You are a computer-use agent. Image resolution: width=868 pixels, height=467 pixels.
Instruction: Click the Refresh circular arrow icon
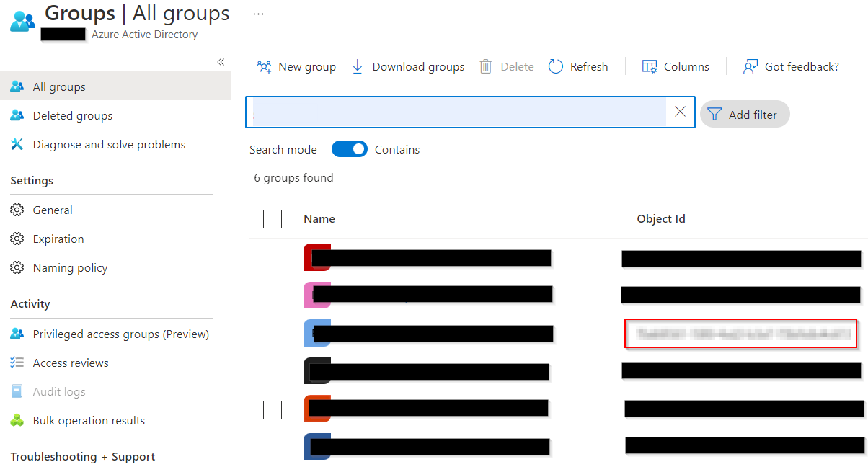[x=555, y=66]
